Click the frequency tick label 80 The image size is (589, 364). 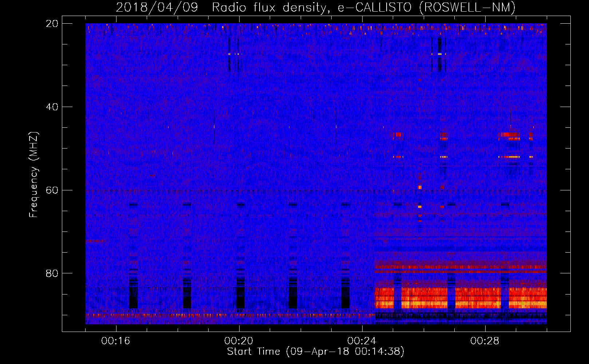(52, 273)
